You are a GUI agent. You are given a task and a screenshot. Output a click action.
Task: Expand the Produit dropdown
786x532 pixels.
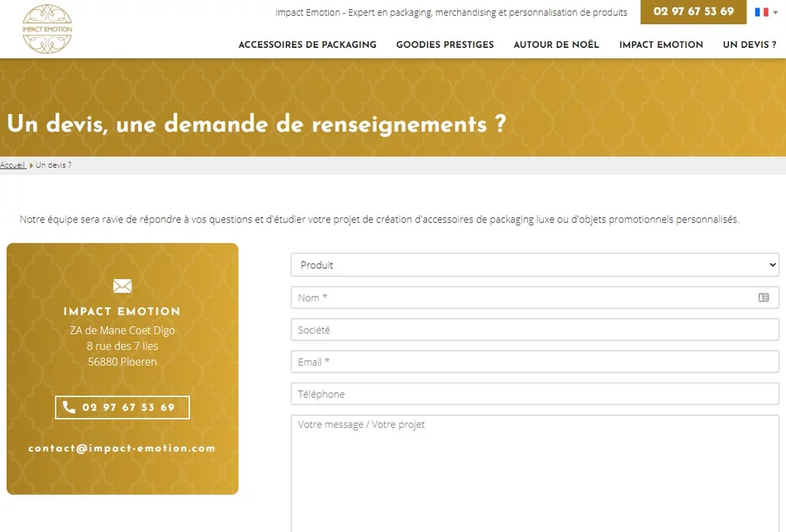pos(534,265)
